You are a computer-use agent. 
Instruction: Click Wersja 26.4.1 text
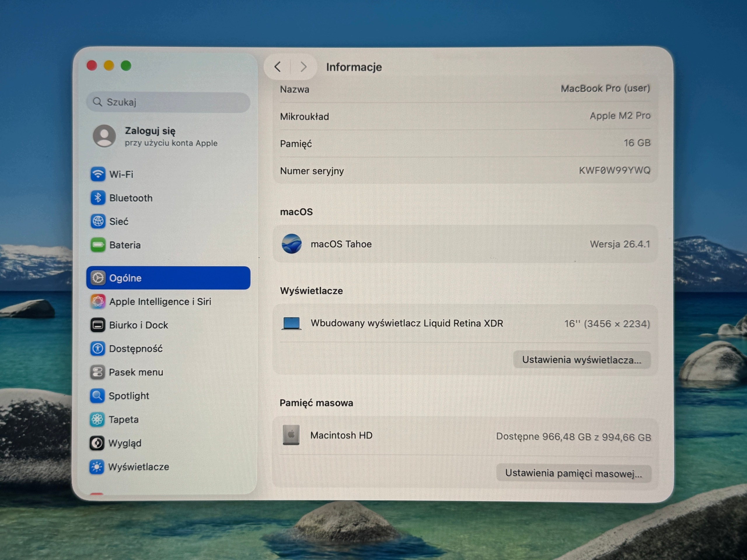point(620,244)
